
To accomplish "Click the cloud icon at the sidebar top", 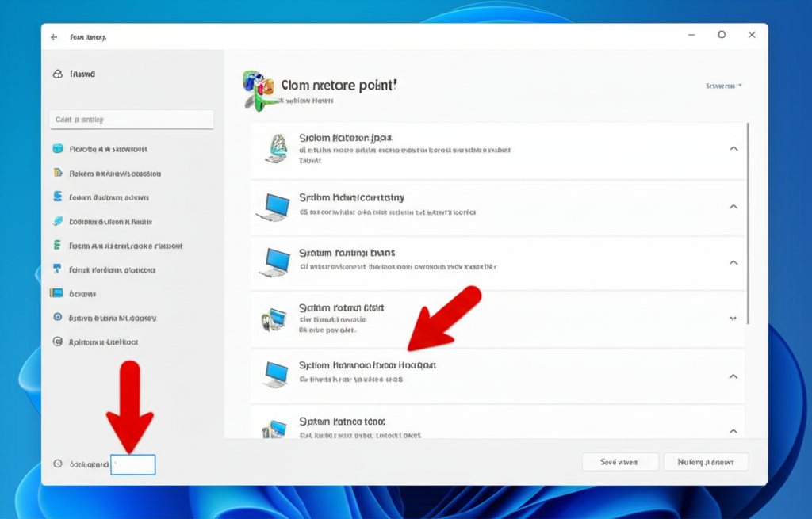I will [x=57, y=74].
